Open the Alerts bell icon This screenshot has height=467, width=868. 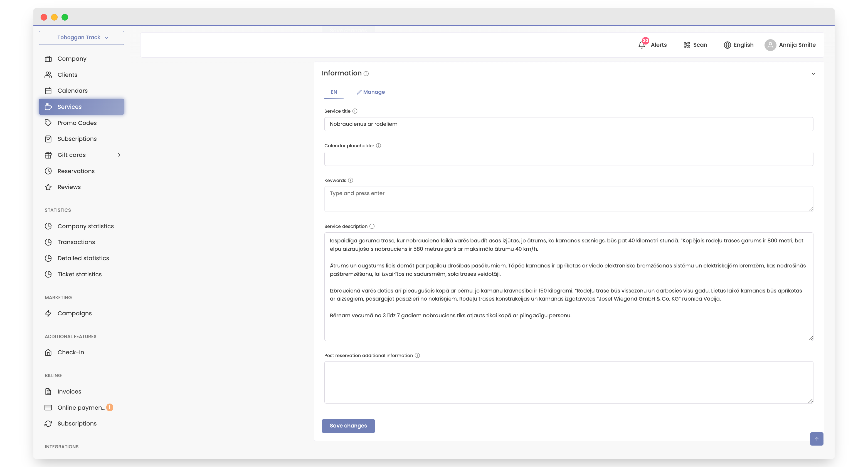click(642, 45)
